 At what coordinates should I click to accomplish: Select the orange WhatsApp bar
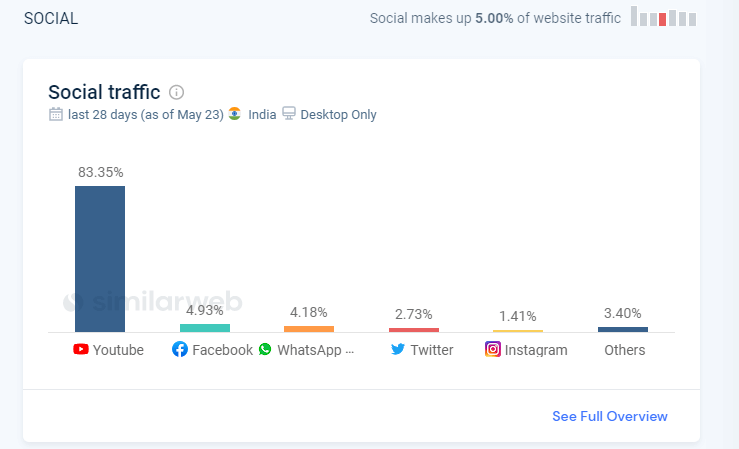coord(309,329)
